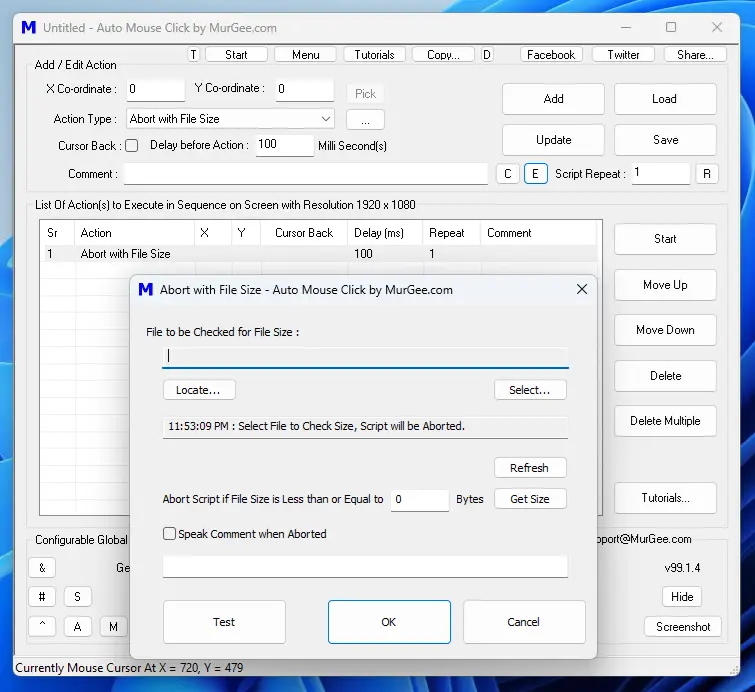Click the Delay before Action field

tap(284, 145)
